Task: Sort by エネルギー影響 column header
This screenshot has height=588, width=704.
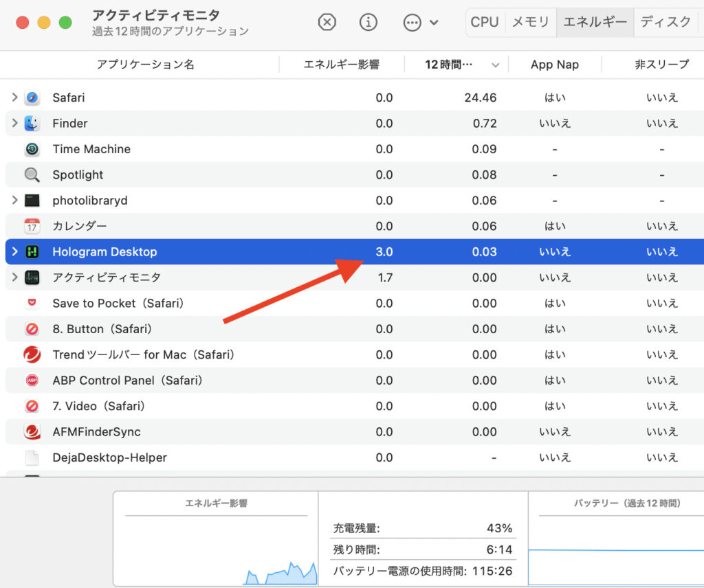Action: [342, 65]
